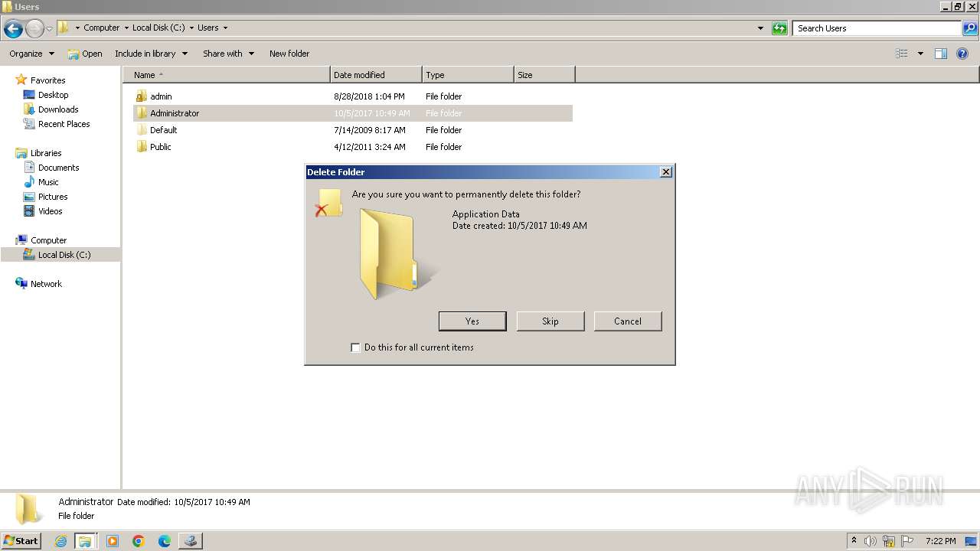Open the address bar history dropdown

(760, 28)
